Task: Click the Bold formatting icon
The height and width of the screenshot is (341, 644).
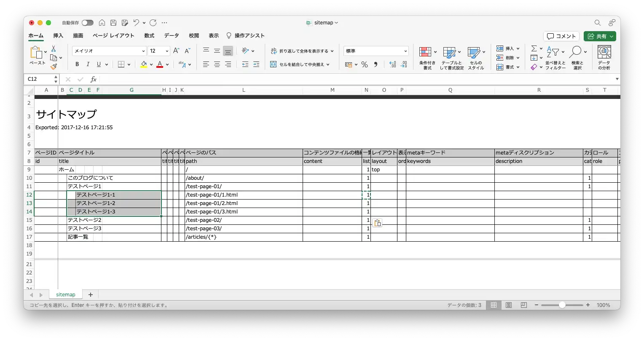Action: [x=77, y=64]
